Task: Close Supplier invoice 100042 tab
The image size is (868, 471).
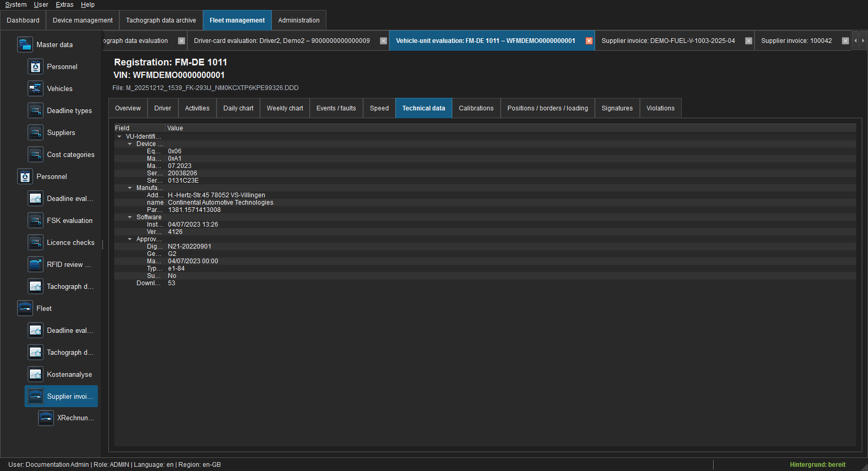Action: pos(846,41)
